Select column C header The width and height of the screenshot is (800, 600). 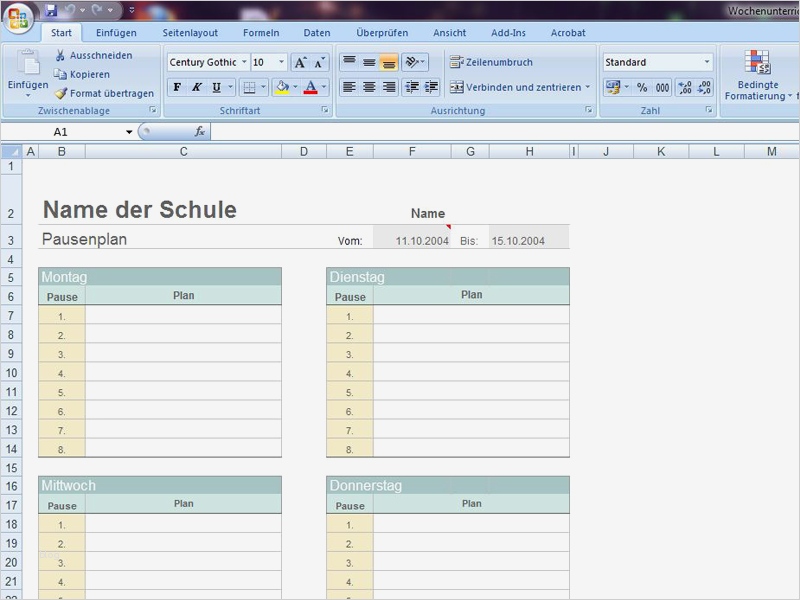tap(184, 152)
